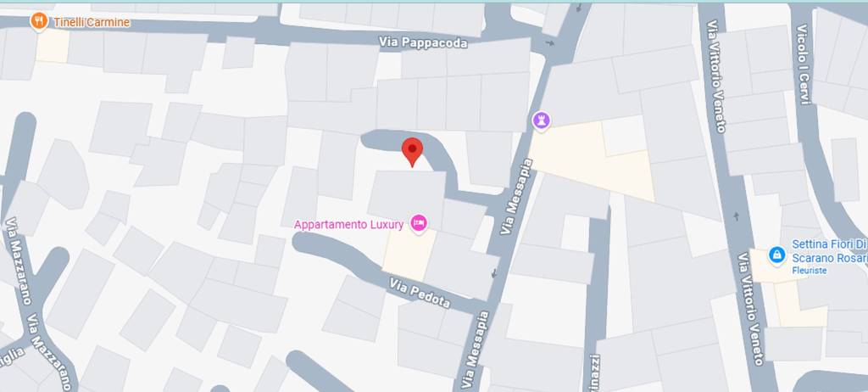
Task: Select the pink hotel icon for Appartamento Luxury
Action: click(x=419, y=223)
